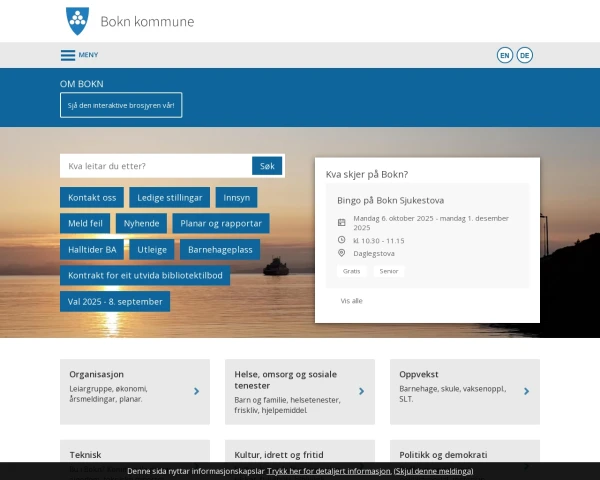600x480 pixels.
Task: Open the Organisasjon card title
Action: click(x=96, y=374)
